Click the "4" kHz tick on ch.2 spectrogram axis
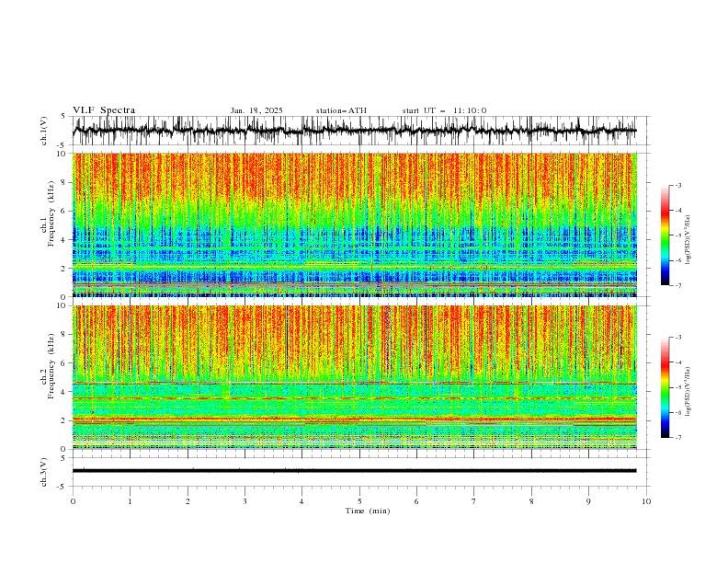The image size is (728, 563). 64,392
